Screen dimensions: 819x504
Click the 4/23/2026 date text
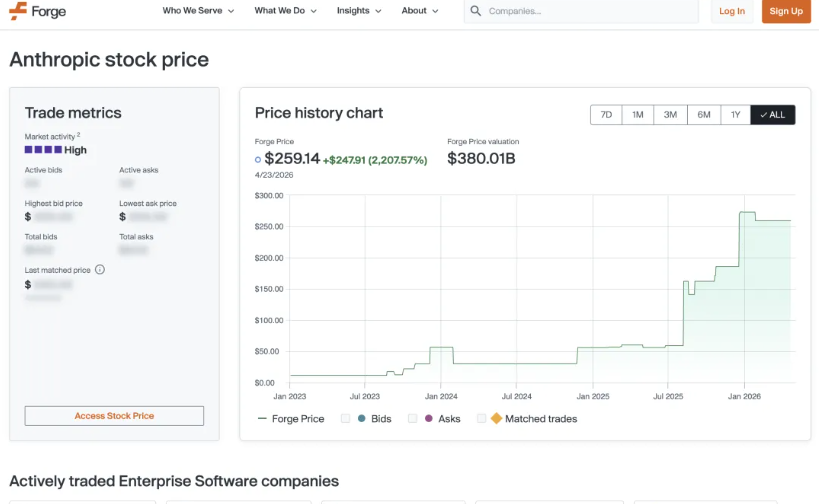(274, 175)
